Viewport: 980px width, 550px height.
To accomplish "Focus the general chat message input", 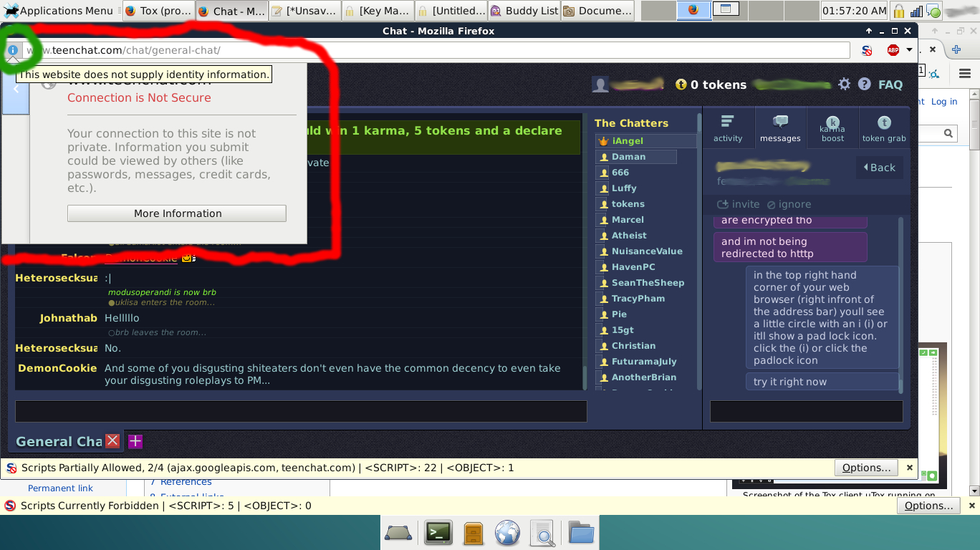I will pyautogui.click(x=301, y=411).
